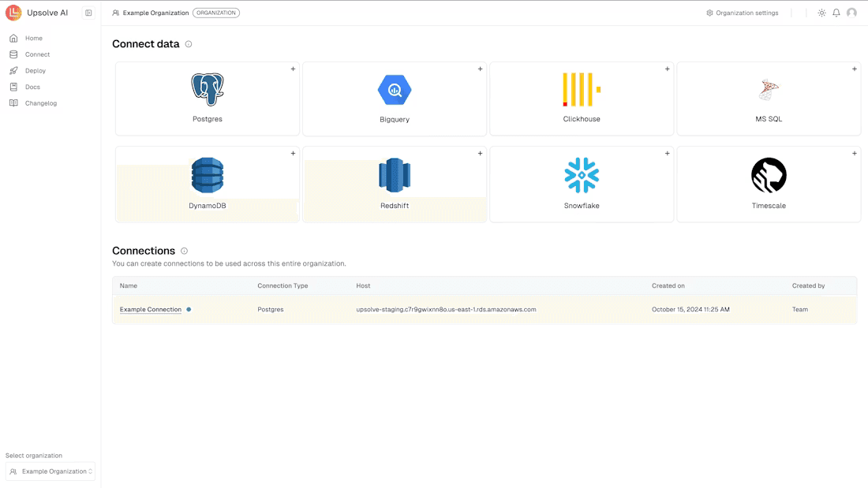This screenshot has height=488, width=868.
Task: Click the Connection Type column header
Action: [282, 285]
